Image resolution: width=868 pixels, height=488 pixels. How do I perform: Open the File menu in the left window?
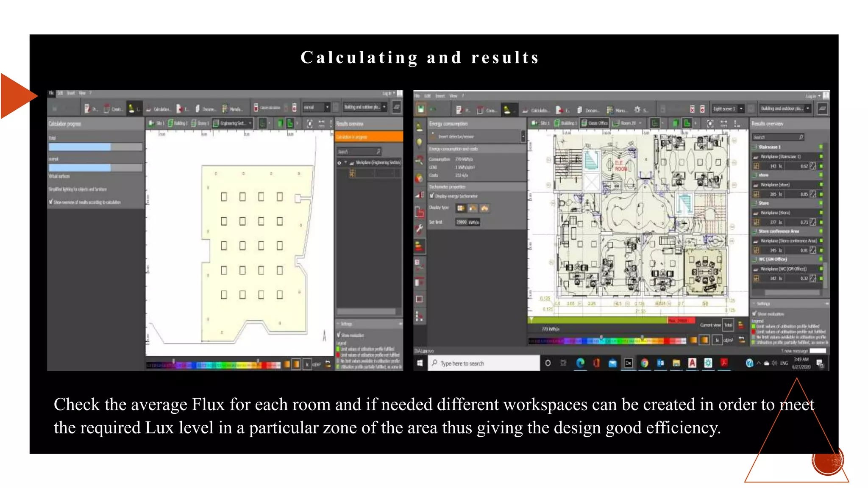pos(51,93)
